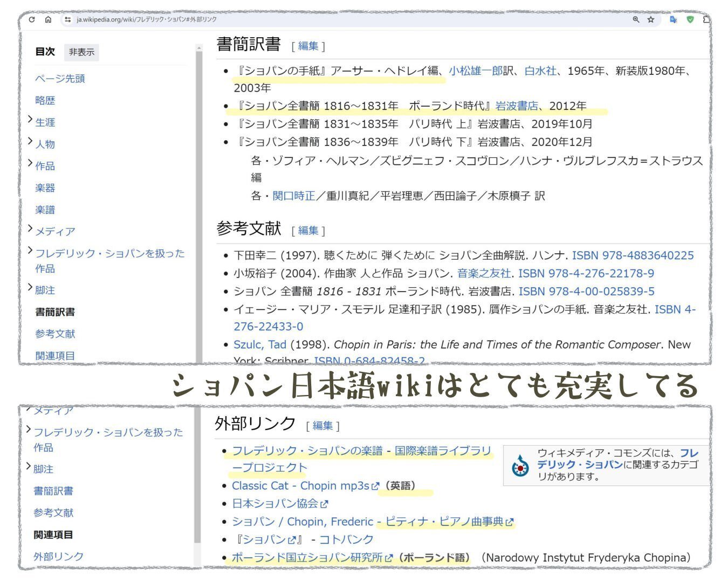Image resolution: width=728 pixels, height=582 pixels.
Task: Open the site information icon beside the URL
Action: click(x=67, y=19)
